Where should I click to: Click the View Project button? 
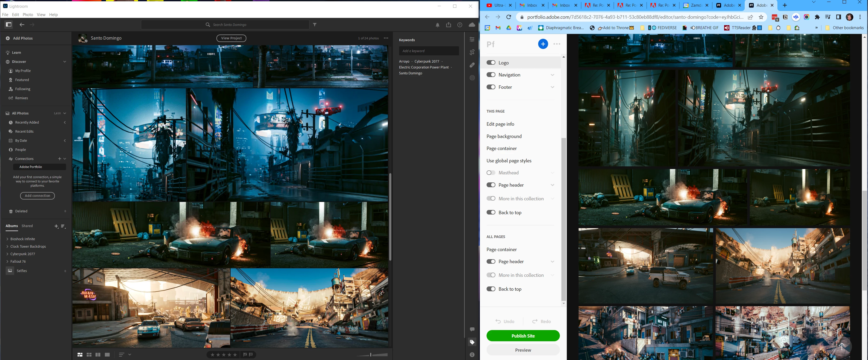click(231, 39)
